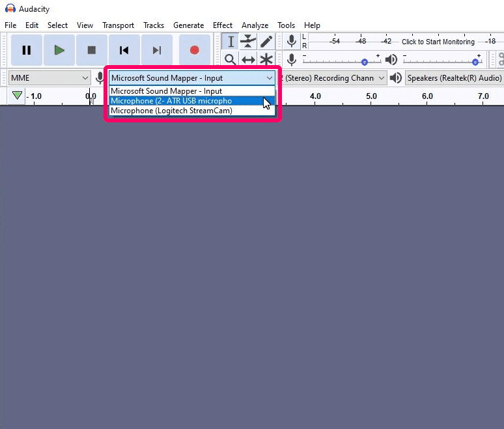This screenshot has height=429, width=504.
Task: Choose Microphone (Logitech StreamCam) option
Action: pyautogui.click(x=192, y=111)
